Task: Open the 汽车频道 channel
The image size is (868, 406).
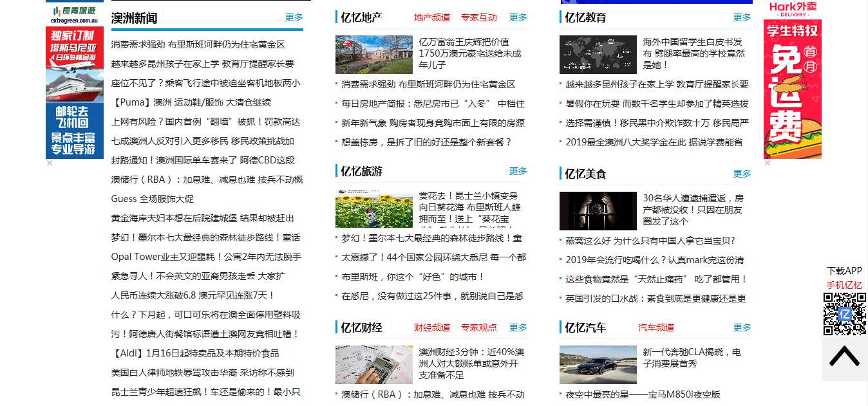Action: 655,327
